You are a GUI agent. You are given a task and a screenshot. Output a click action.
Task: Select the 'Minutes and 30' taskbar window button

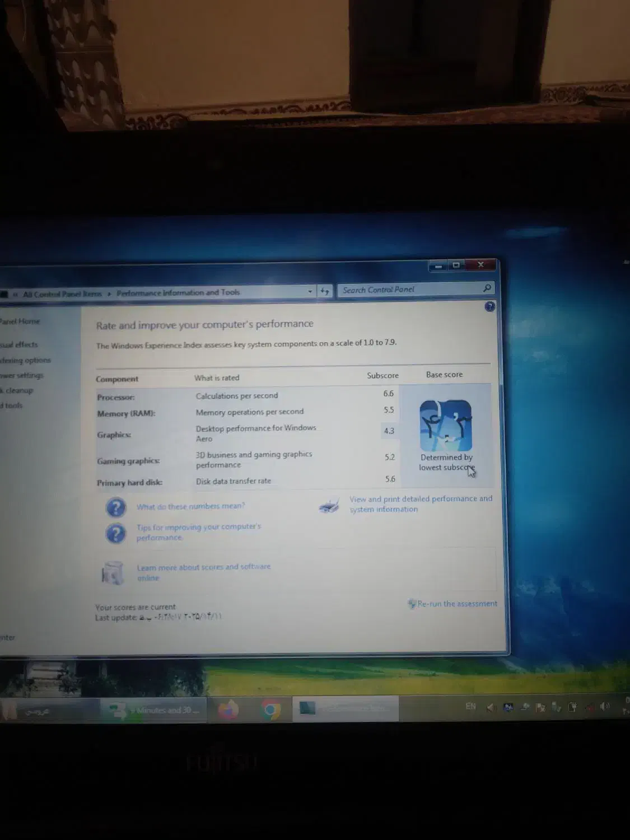[154, 710]
